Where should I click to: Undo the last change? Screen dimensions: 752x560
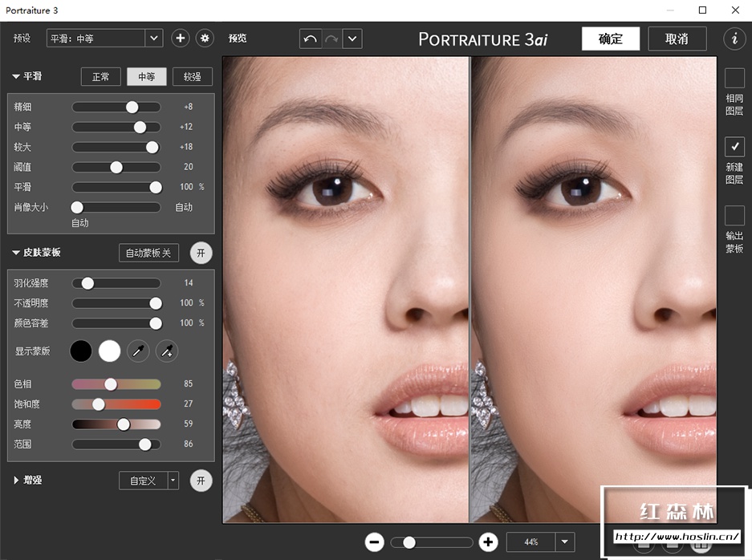[x=311, y=39]
